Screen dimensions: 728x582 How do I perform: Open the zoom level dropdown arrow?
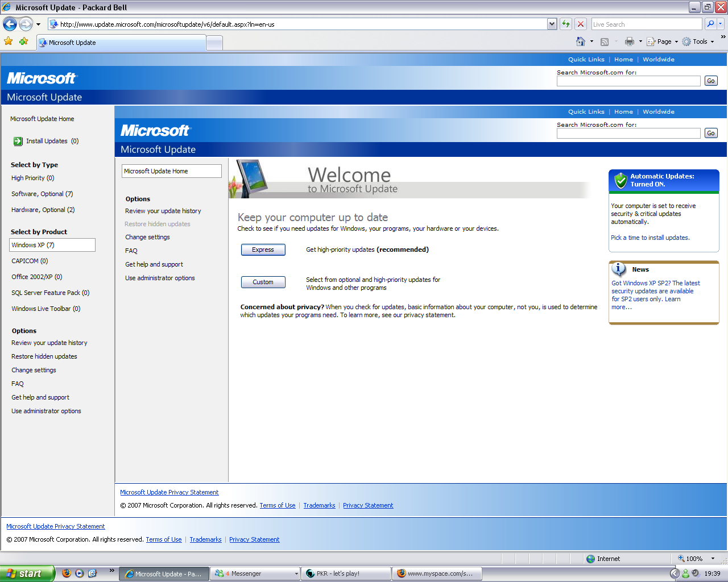click(713, 559)
